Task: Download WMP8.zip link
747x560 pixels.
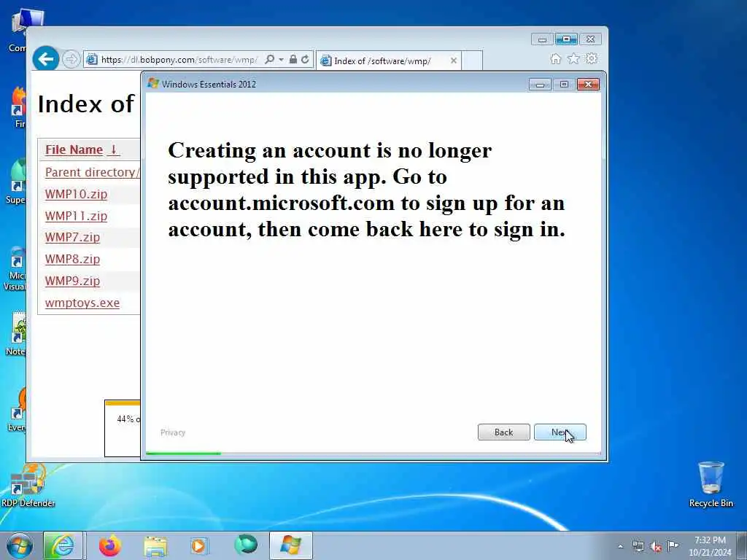Action: pos(72,259)
